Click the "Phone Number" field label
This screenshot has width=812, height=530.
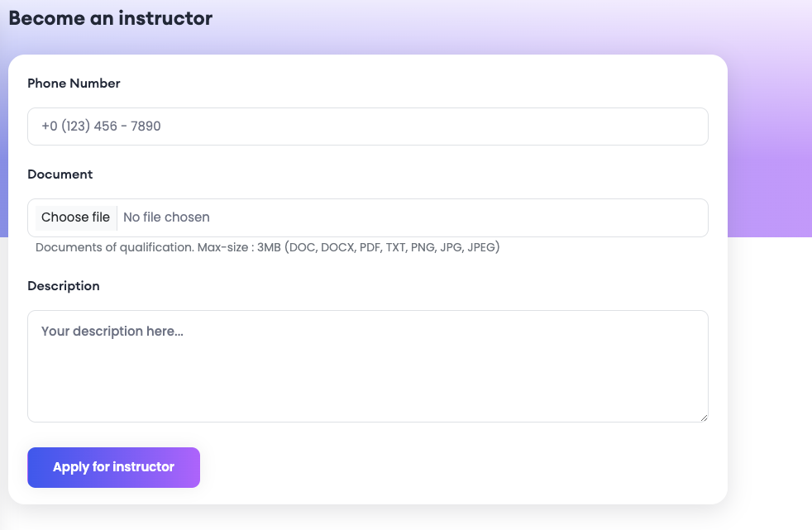pos(74,84)
